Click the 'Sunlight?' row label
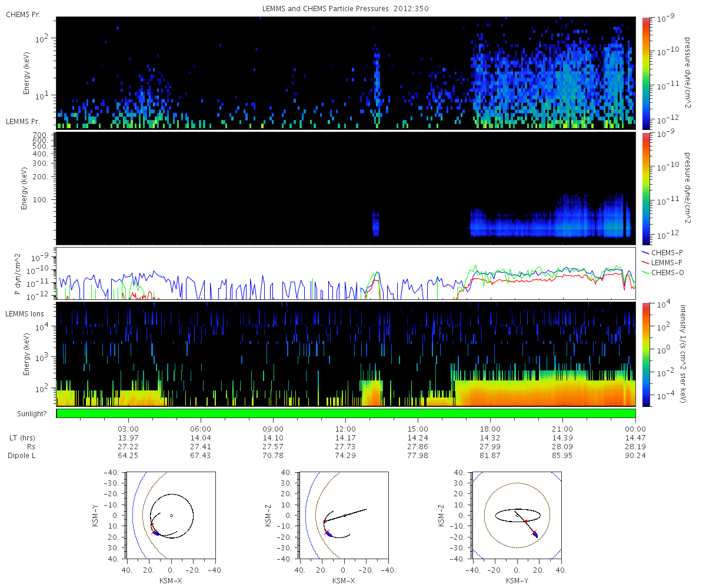This screenshot has width=706, height=588. pos(33,413)
